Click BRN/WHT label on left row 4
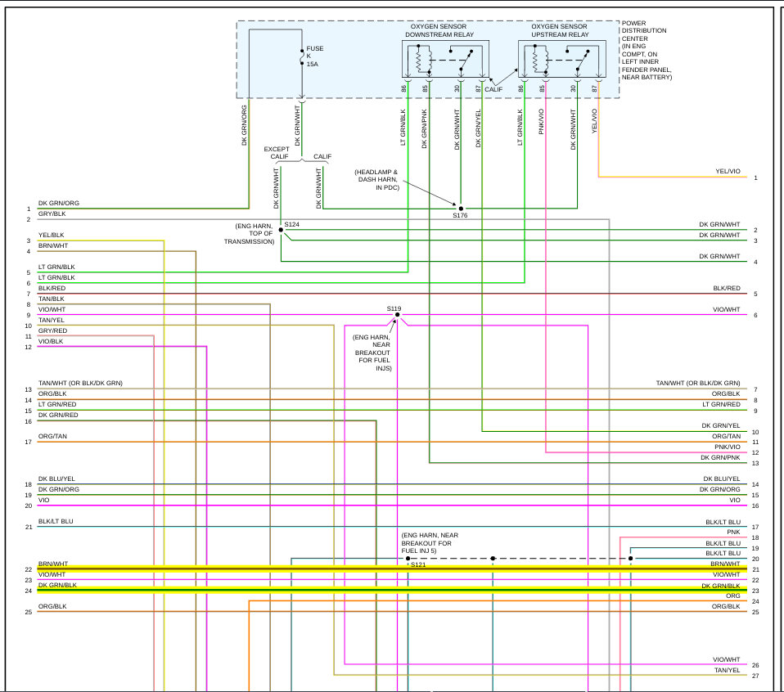 (53, 245)
